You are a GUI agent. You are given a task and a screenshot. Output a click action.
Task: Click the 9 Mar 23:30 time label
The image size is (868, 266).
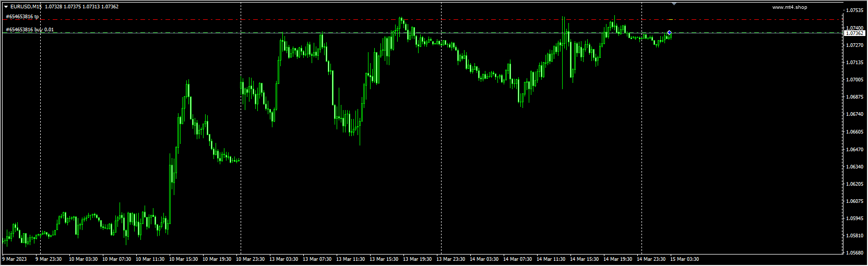pyautogui.click(x=49, y=259)
